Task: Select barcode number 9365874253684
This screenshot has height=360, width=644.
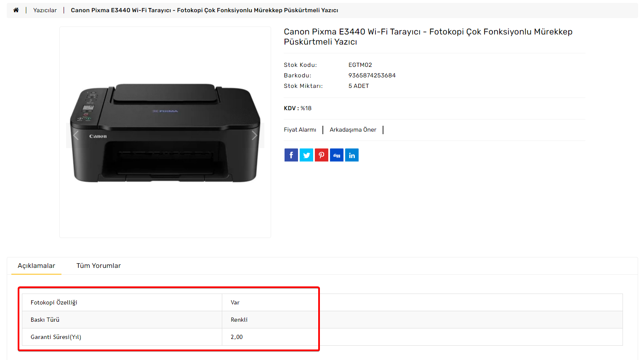Action: (372, 75)
